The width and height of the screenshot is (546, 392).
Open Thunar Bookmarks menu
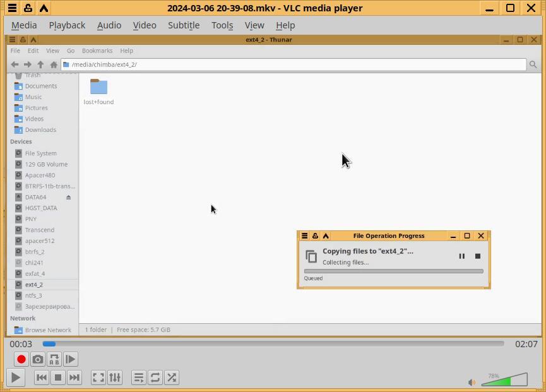(x=97, y=51)
